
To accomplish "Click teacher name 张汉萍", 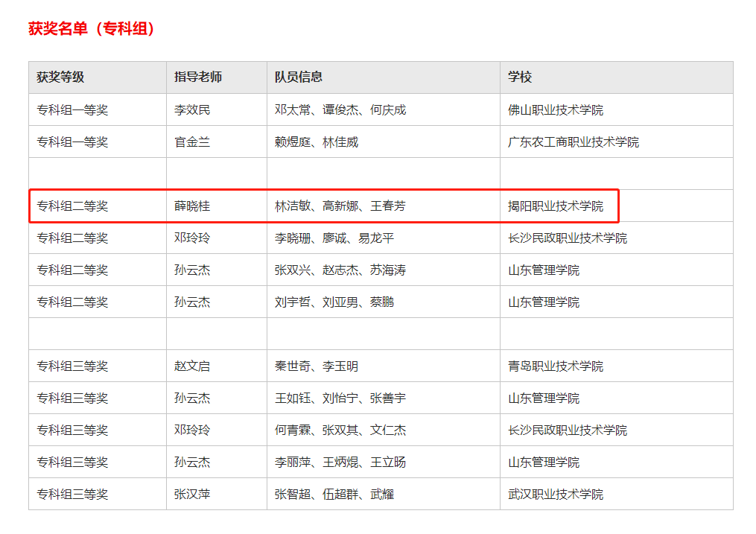I will (192, 495).
